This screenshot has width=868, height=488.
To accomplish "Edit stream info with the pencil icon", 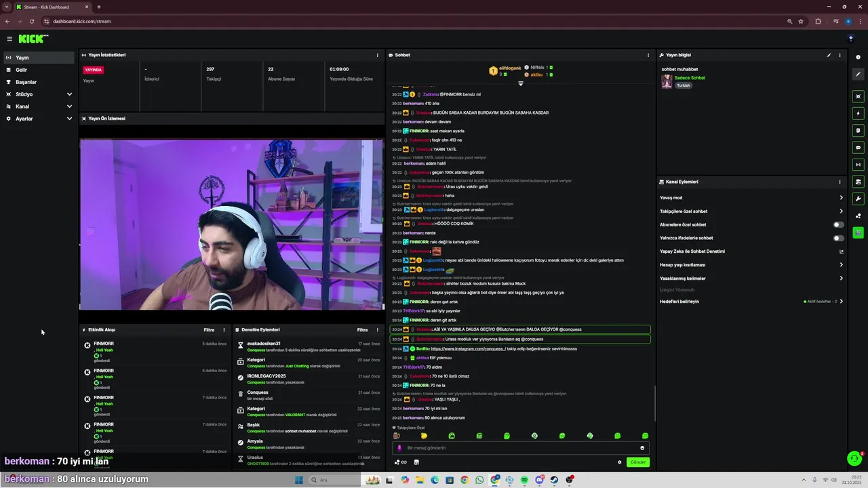I will pyautogui.click(x=829, y=55).
